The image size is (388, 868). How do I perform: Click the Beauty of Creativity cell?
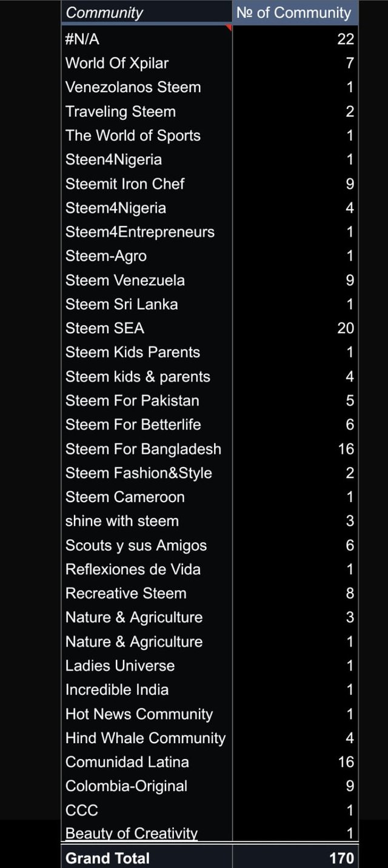click(x=147, y=833)
